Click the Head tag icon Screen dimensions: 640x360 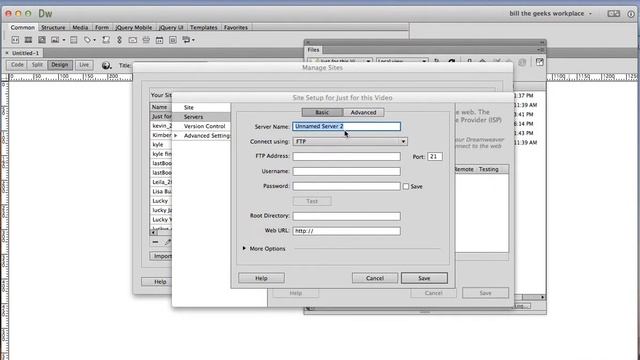(x=87, y=40)
